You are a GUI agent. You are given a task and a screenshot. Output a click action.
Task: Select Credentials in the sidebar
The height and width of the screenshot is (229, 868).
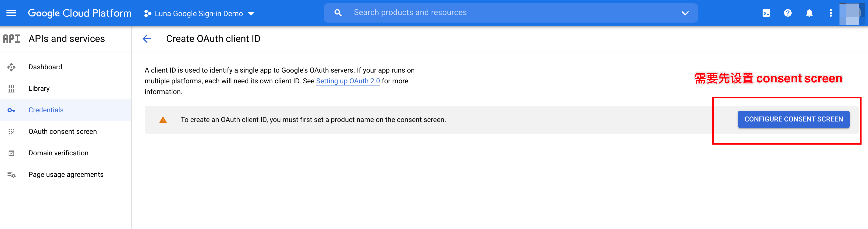pos(66,110)
